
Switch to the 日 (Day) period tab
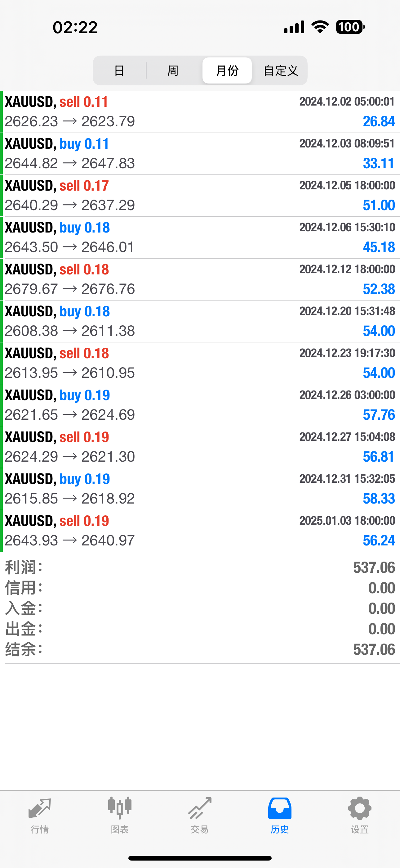click(119, 70)
